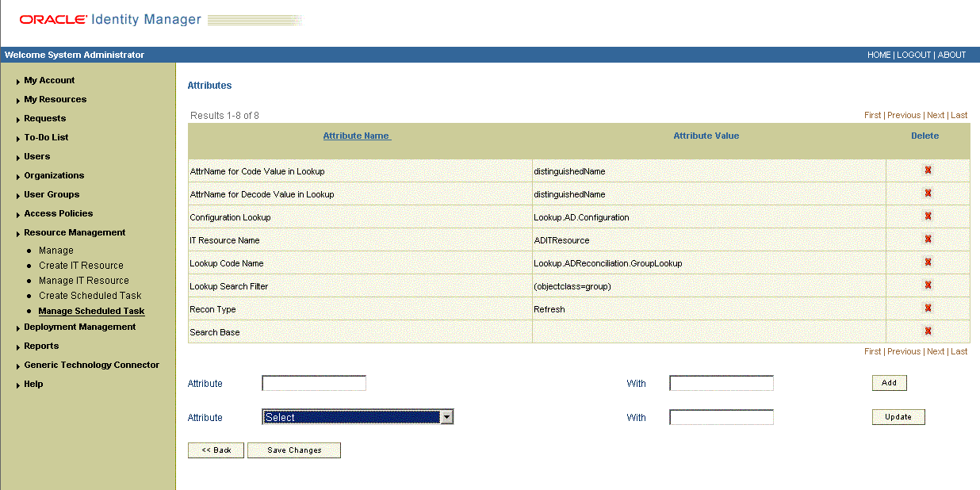The image size is (980, 490).
Task: Open Manage IT Resource
Action: click(83, 281)
